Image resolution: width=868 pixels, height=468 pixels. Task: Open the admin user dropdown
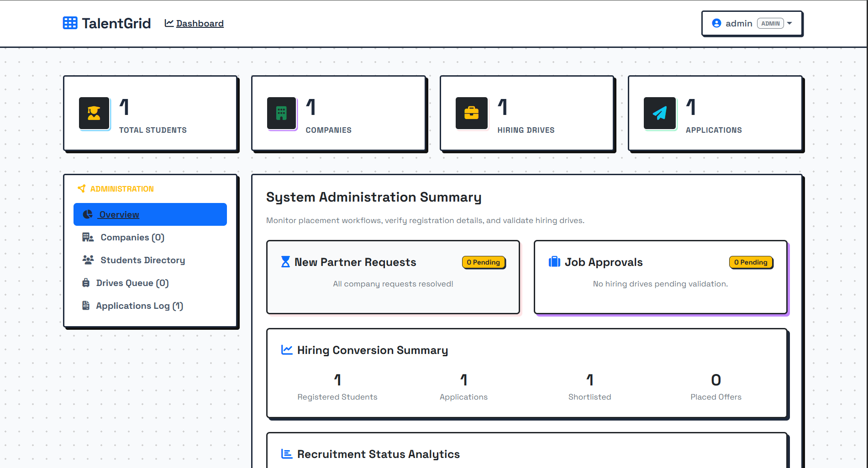point(752,23)
